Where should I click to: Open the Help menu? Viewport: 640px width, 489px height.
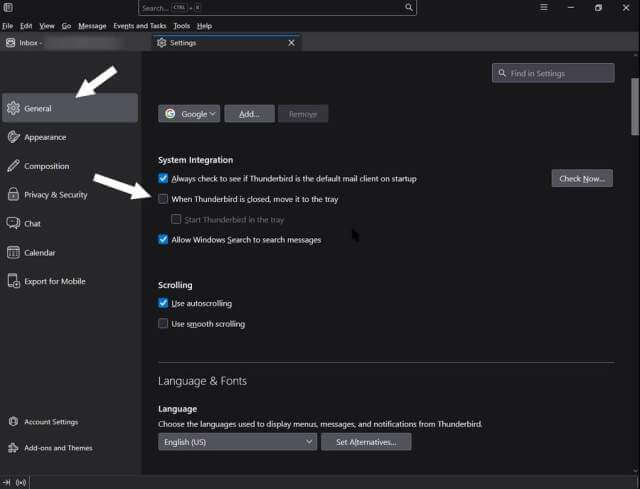pyautogui.click(x=204, y=26)
